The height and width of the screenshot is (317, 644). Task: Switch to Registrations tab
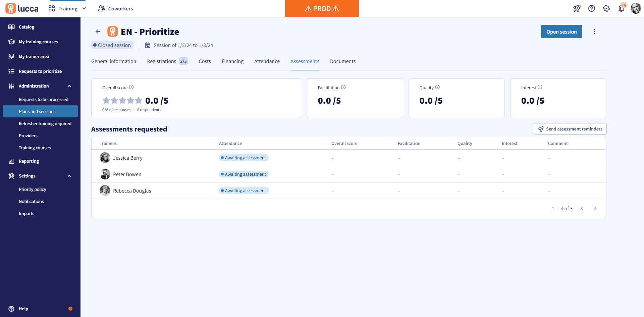pyautogui.click(x=167, y=61)
